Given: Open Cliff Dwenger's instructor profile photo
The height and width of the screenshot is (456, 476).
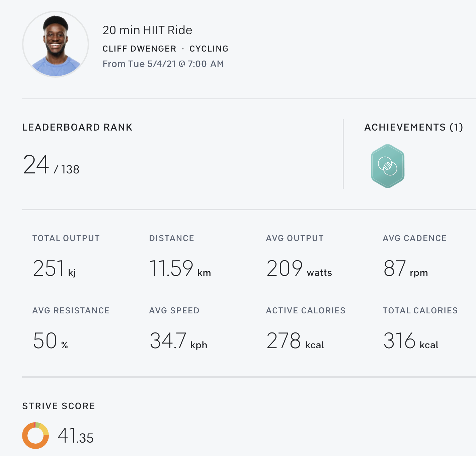Looking at the screenshot, I should (x=56, y=44).
